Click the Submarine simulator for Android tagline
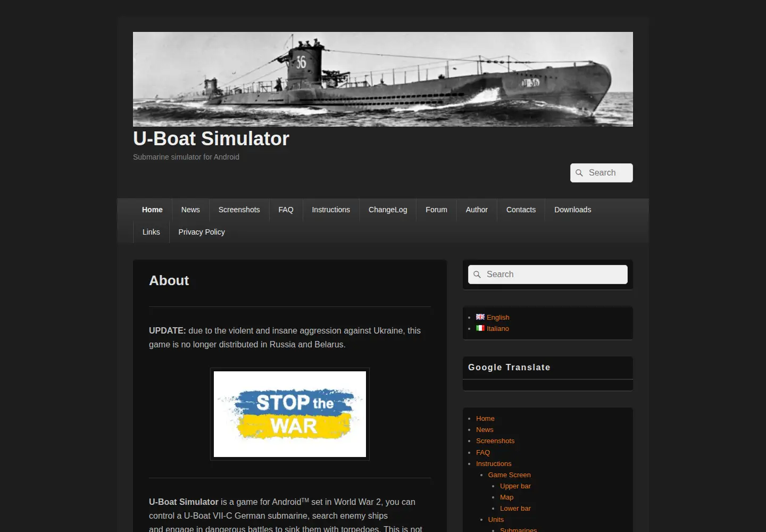766x532 pixels. point(186,157)
